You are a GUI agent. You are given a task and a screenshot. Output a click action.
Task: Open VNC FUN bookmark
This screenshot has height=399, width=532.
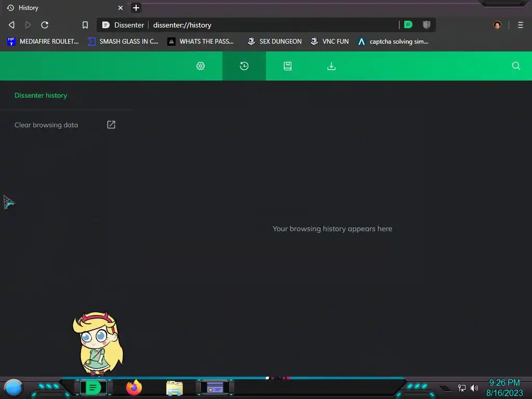point(329,42)
